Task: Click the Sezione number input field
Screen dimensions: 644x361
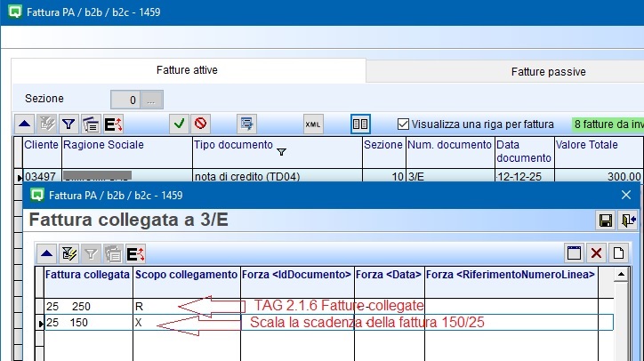Action: pyautogui.click(x=125, y=99)
